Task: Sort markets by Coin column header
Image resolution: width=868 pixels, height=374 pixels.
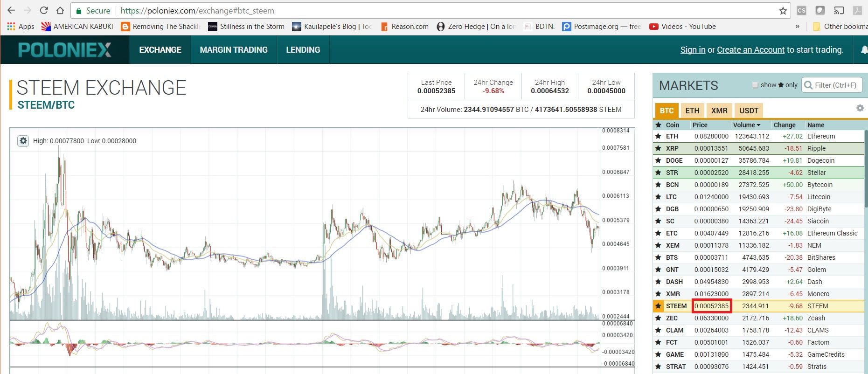Action: tap(672, 125)
